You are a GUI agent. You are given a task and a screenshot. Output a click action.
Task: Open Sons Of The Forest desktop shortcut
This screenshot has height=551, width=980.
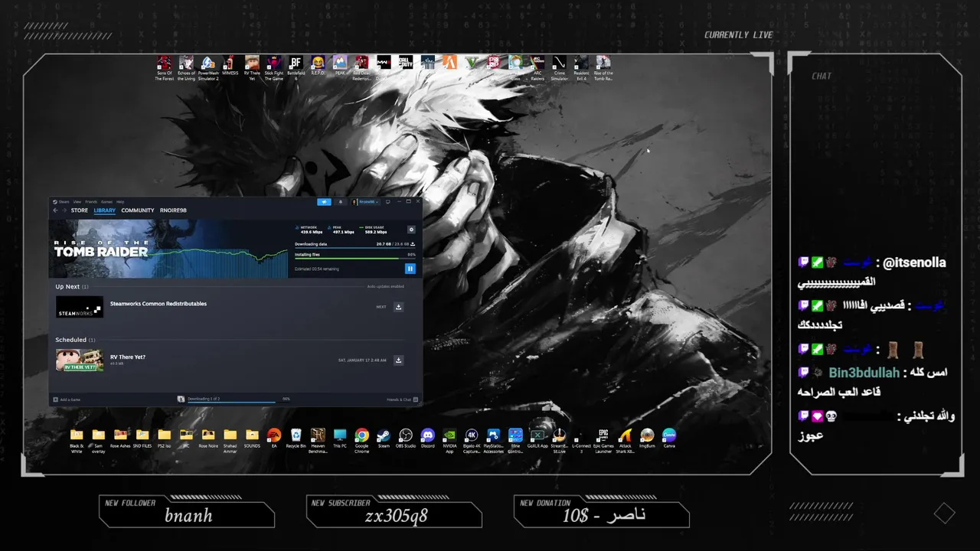(x=164, y=68)
